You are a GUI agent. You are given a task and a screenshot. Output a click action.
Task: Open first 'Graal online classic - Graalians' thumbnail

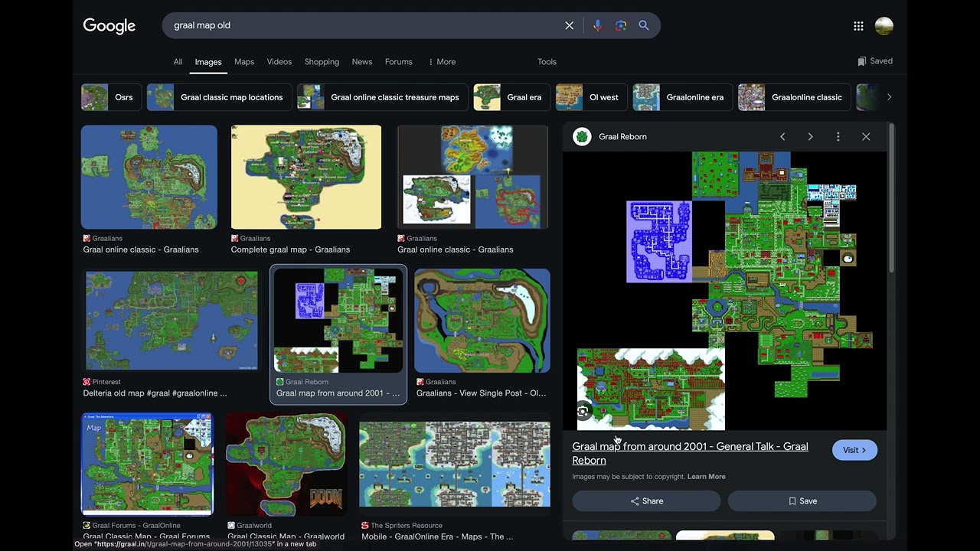click(149, 177)
